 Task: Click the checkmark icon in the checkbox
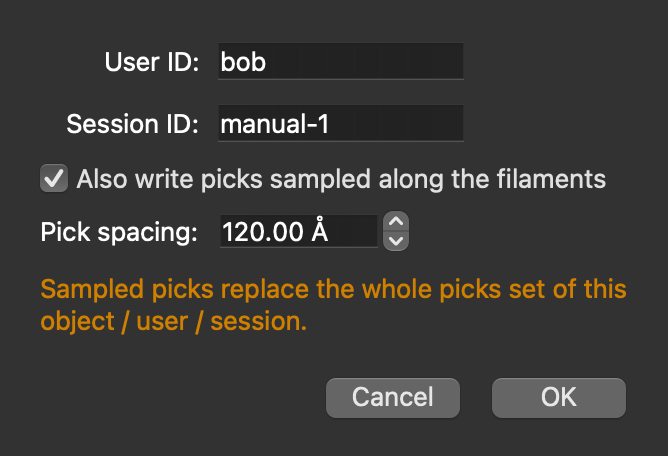coord(54,178)
